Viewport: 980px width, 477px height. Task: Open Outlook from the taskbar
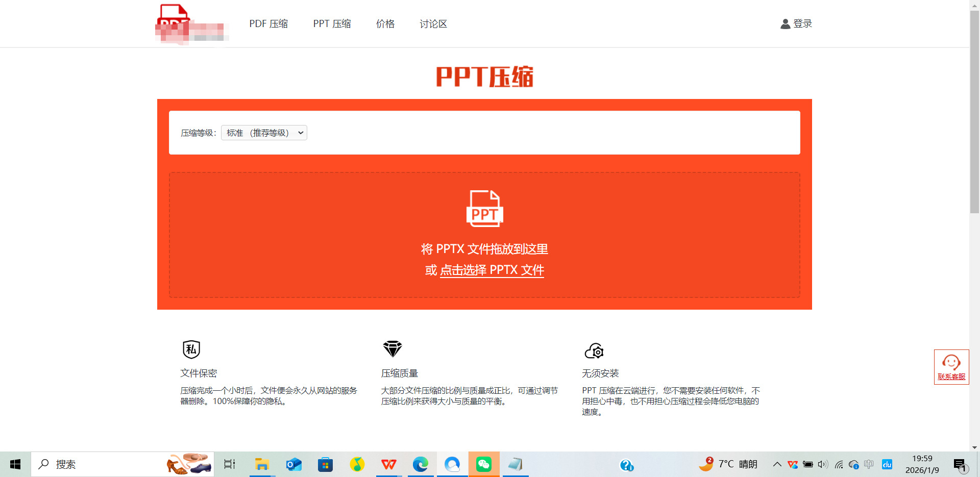point(294,464)
